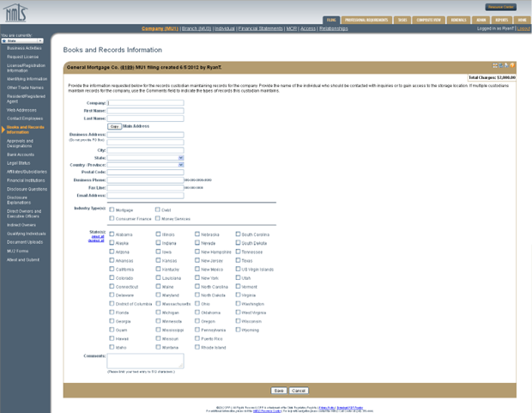
Task: Click the second icon in the filing header bar
Action: (x=501, y=65)
